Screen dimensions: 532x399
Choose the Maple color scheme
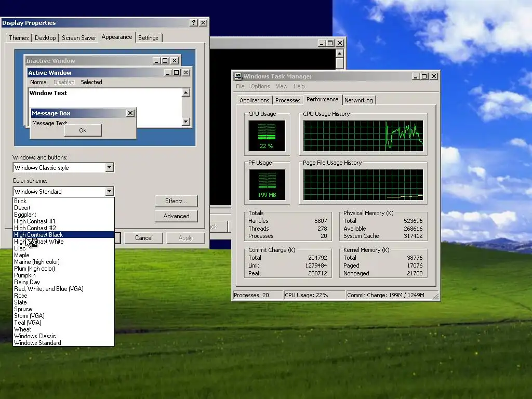[x=63, y=255]
